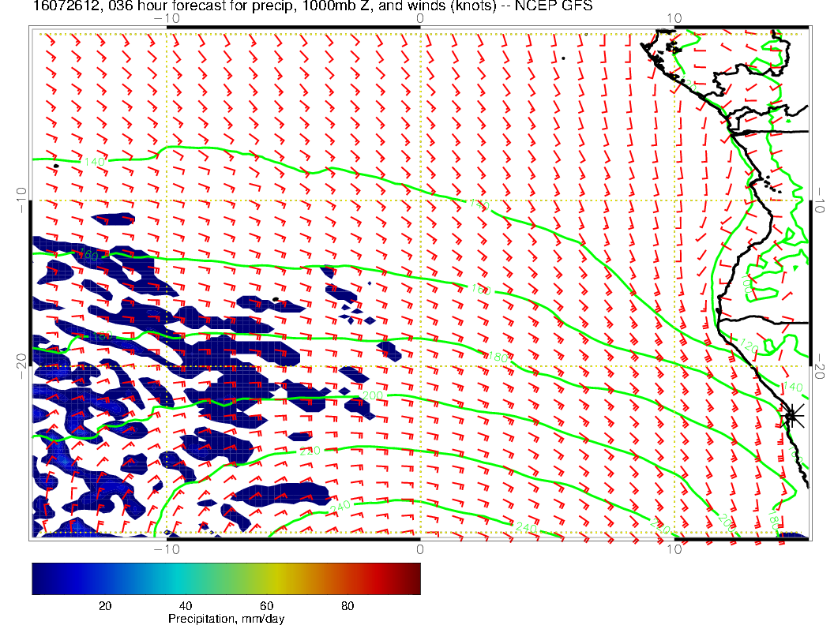This screenshot has height=644, width=834.
Task: Click the -10 longitude label on top axis
Action: click(x=166, y=18)
